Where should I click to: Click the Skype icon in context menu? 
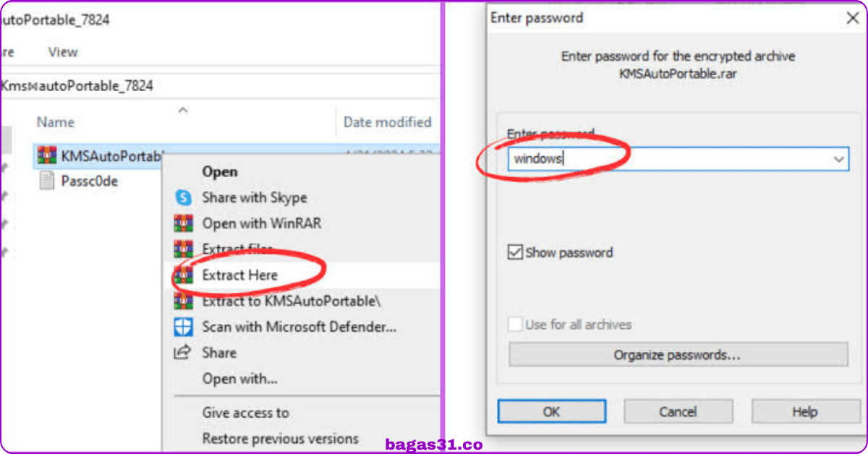(184, 197)
